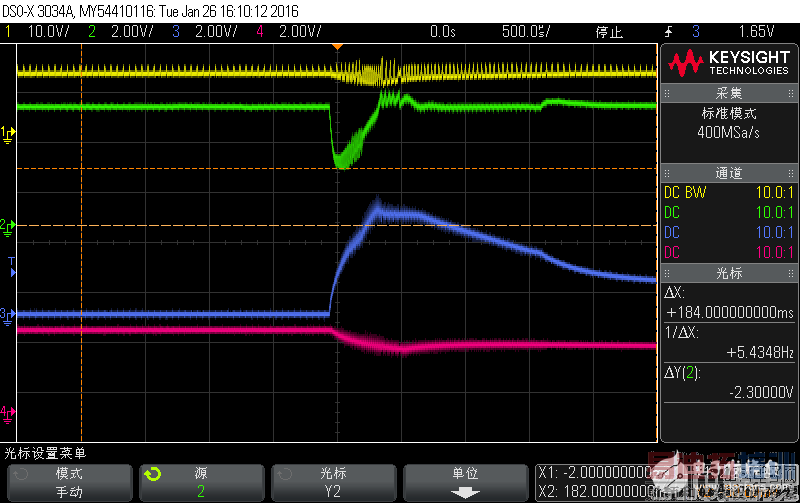800x503 pixels.
Task: Select magenta channel 4 scale 2.00V/
Action: tap(300, 32)
